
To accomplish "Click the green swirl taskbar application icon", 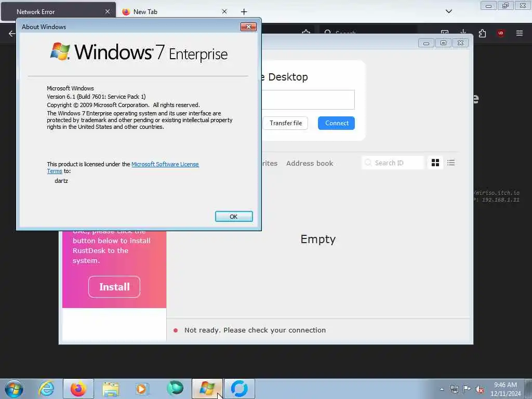I will coord(175,389).
